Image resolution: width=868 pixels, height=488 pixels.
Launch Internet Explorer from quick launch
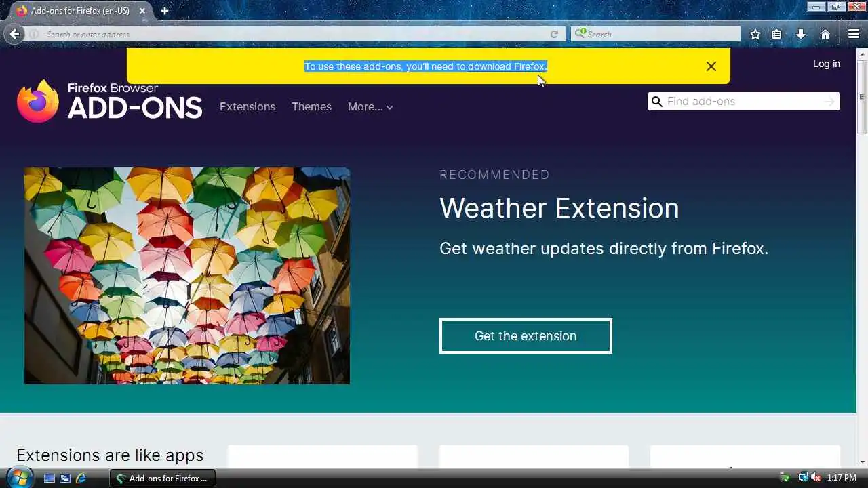click(x=81, y=478)
